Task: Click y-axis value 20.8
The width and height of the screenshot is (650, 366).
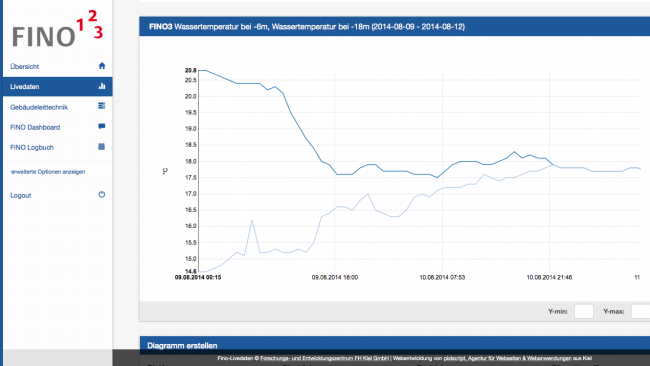Action: pyautogui.click(x=191, y=70)
